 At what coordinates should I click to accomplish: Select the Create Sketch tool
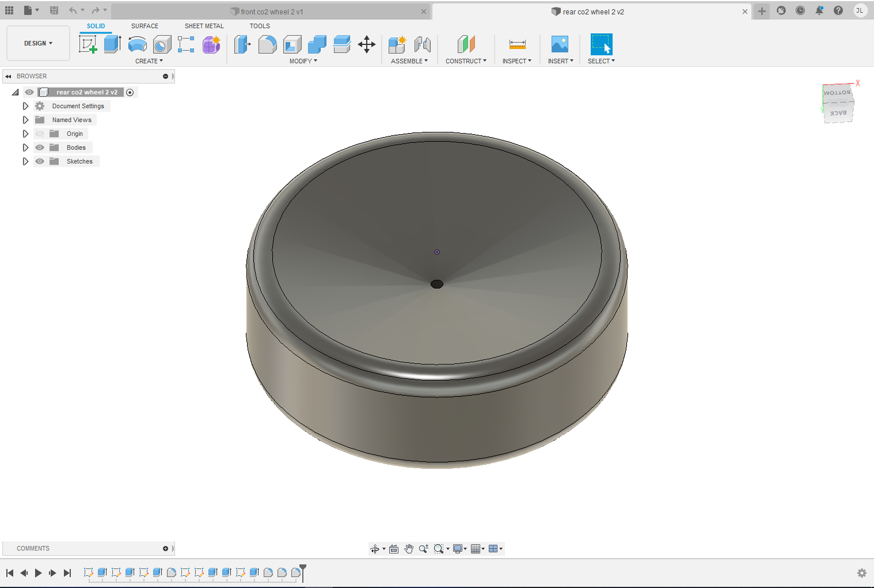coord(88,44)
